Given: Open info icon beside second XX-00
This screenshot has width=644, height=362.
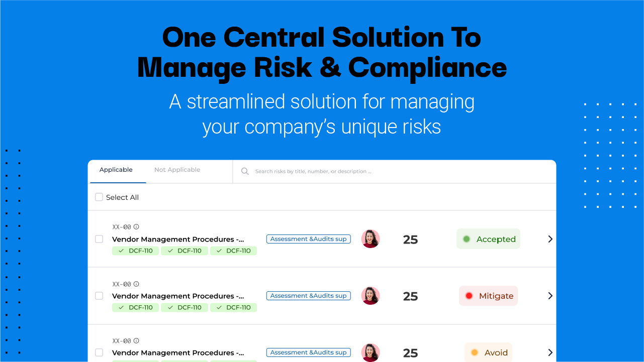Looking at the screenshot, I should click(136, 284).
